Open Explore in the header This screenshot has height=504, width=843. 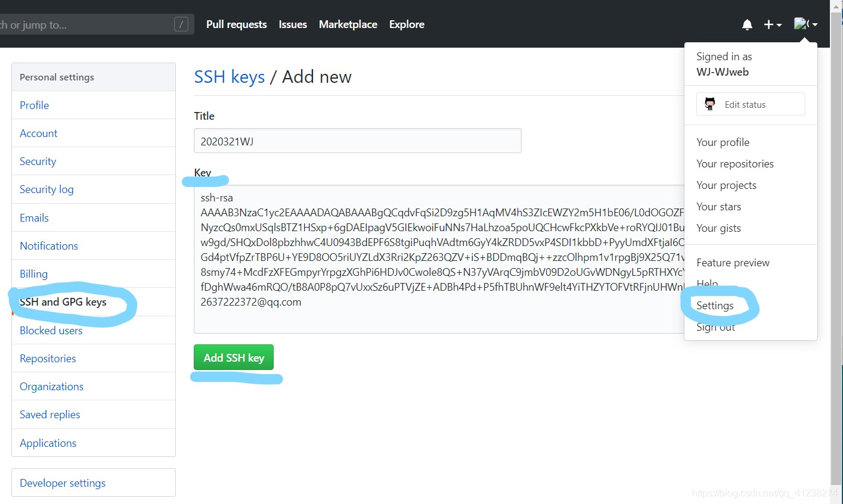tap(407, 24)
